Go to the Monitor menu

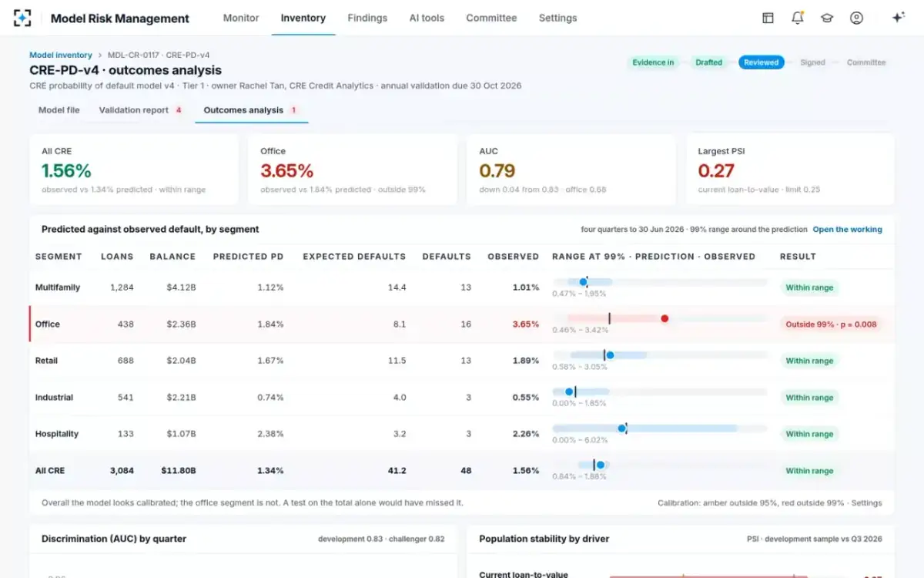pos(241,18)
